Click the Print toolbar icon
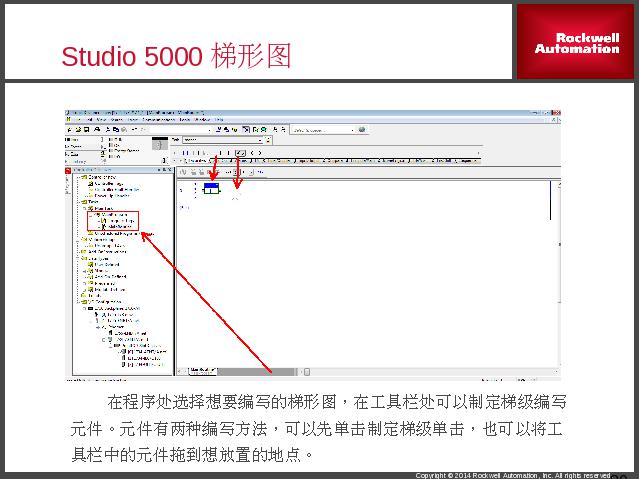 (97, 130)
